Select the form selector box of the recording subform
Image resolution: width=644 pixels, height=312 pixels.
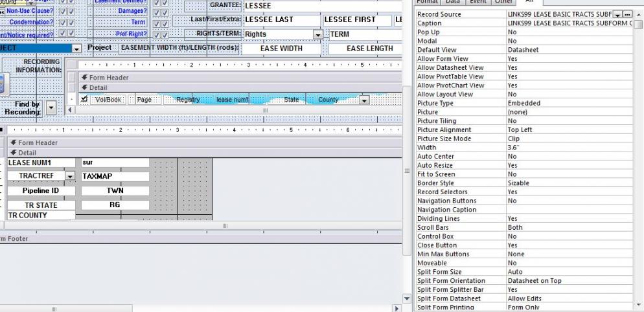tap(72, 65)
